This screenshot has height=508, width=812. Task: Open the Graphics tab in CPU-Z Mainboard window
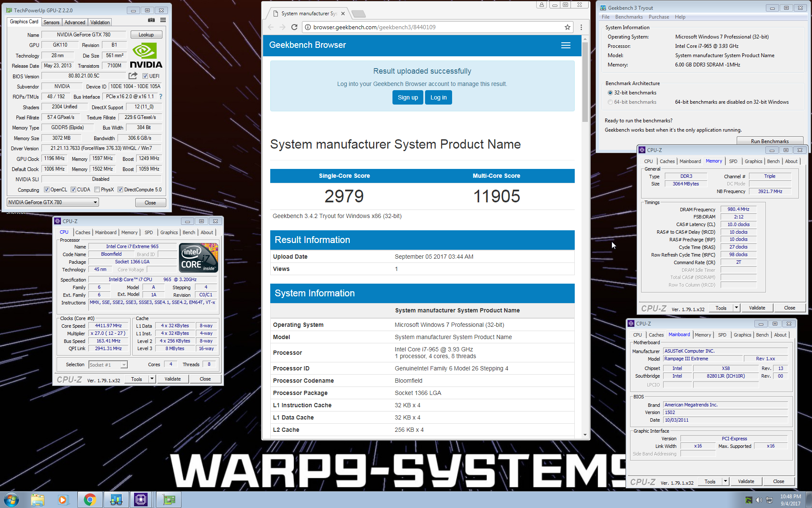[742, 335]
